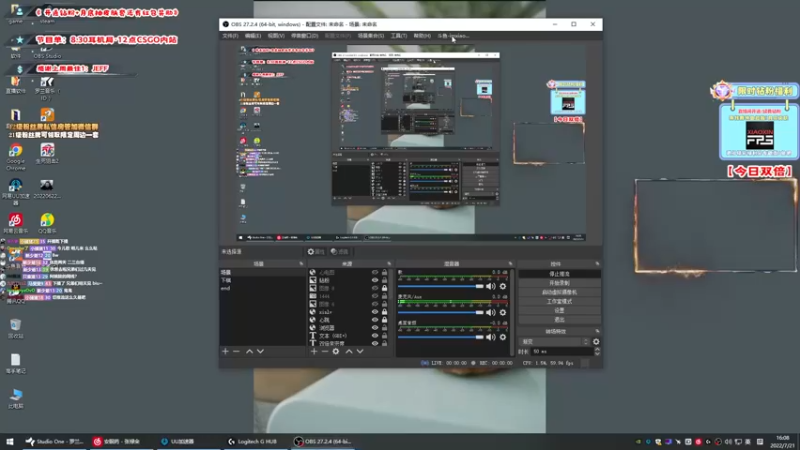Click 退出 button in Controls
The image size is (800, 450).
point(559,319)
